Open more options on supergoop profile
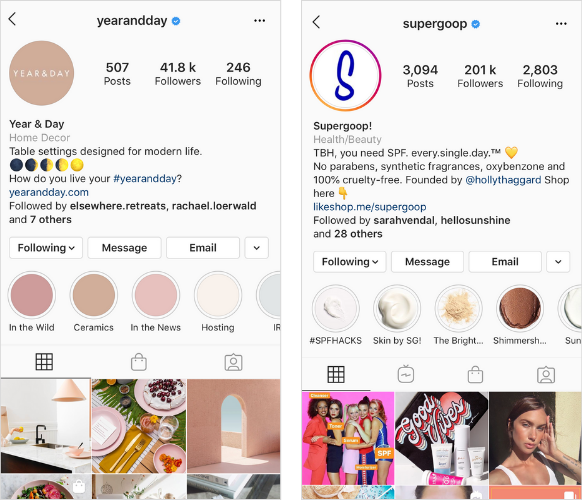Image resolution: width=582 pixels, height=500 pixels. coord(561,24)
